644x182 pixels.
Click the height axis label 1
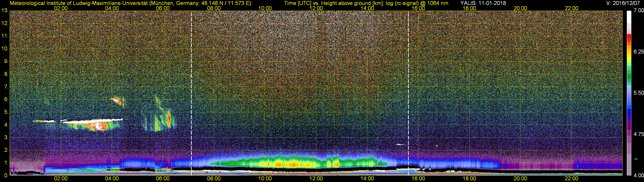(x=6, y=163)
